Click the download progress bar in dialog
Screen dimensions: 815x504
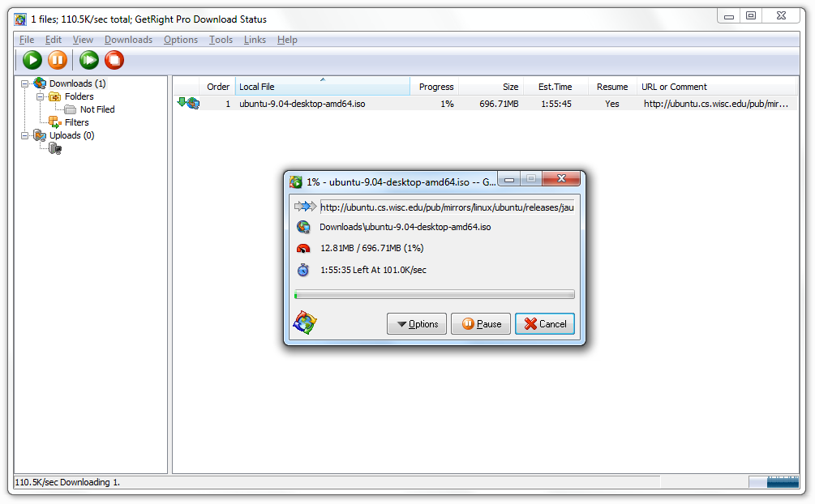click(x=435, y=295)
